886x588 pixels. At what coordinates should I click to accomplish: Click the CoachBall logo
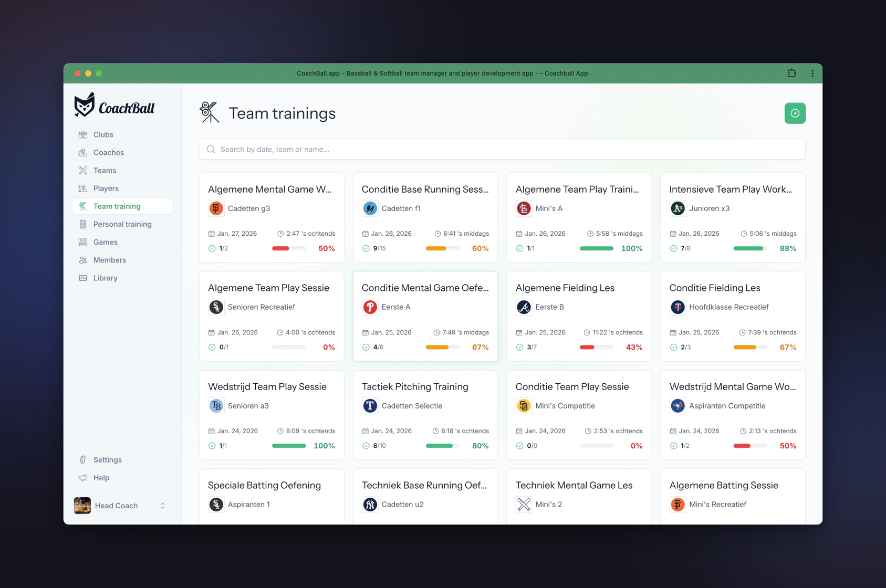114,106
